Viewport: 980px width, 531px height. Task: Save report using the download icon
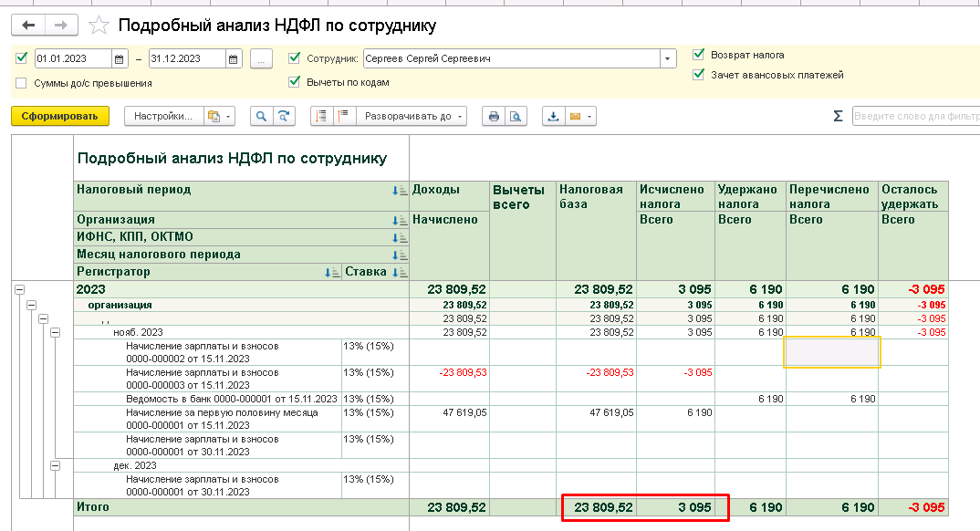coord(553,116)
